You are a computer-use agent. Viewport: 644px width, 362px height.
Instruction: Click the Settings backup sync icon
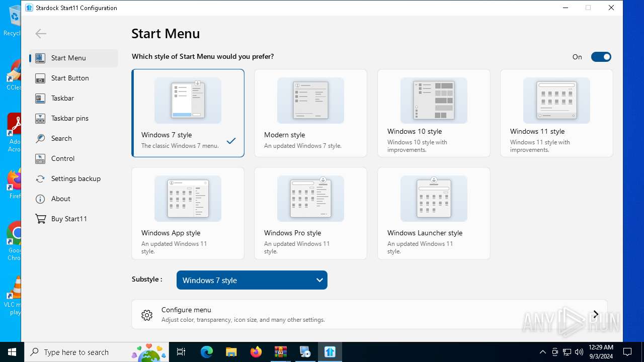(40, 178)
